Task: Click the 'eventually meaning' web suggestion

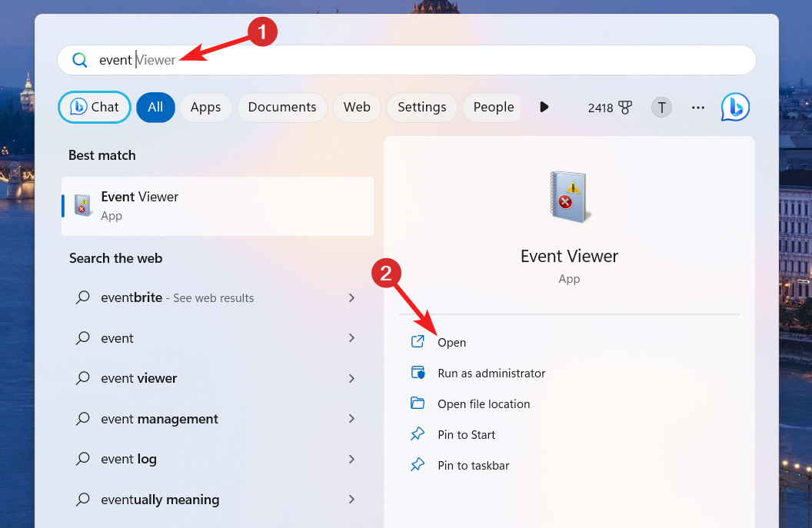Action: click(218, 500)
